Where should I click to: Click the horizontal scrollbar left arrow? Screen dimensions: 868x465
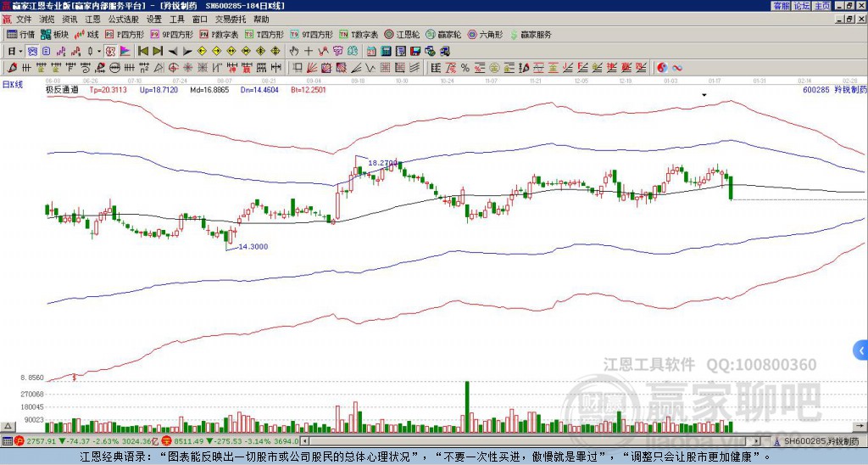pyautogui.click(x=304, y=441)
